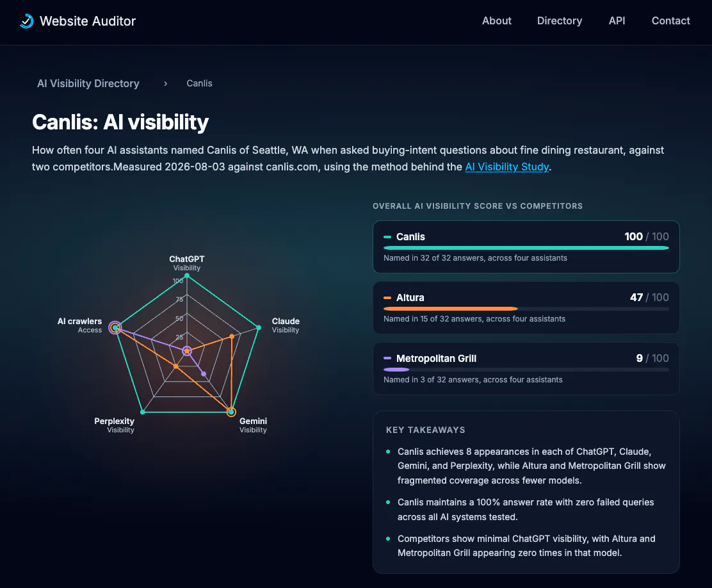Click the teal data point at Perplexity vertex

(143, 412)
